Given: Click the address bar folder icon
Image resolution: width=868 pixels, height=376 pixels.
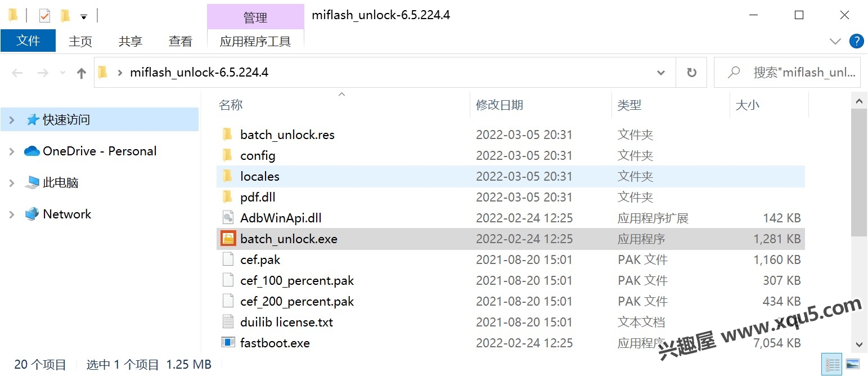Looking at the screenshot, I should point(102,72).
